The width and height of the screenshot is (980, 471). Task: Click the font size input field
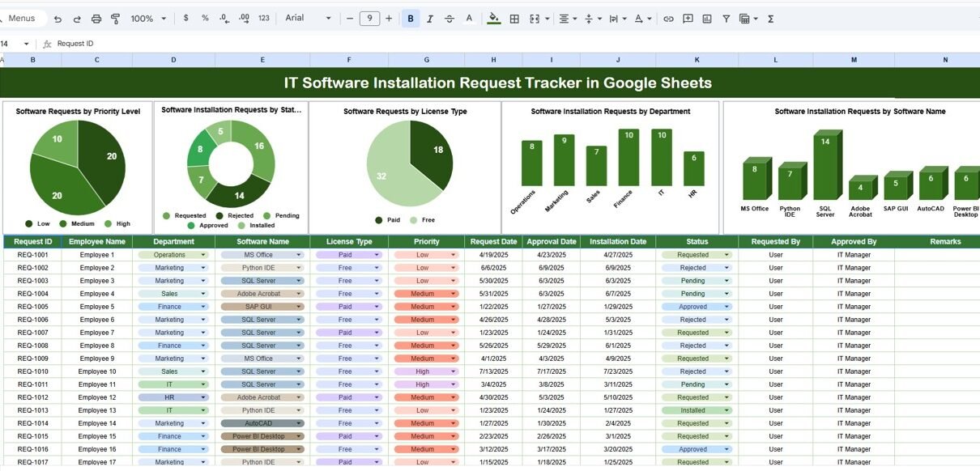(x=369, y=19)
